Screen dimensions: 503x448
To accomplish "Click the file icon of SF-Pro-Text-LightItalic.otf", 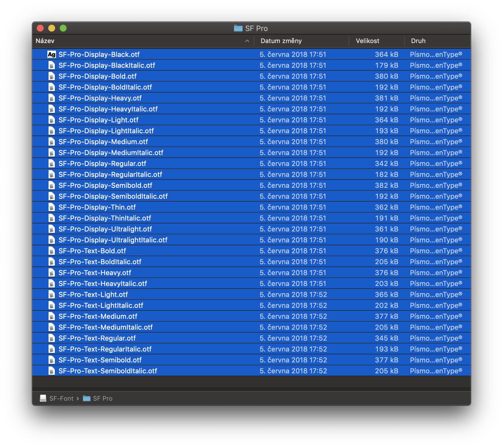I will 52,305.
